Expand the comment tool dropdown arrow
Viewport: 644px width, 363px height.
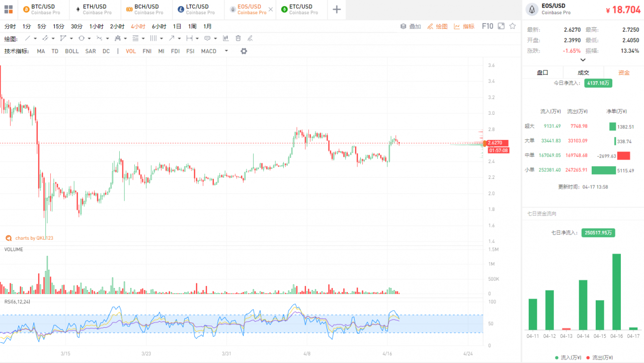(215, 38)
